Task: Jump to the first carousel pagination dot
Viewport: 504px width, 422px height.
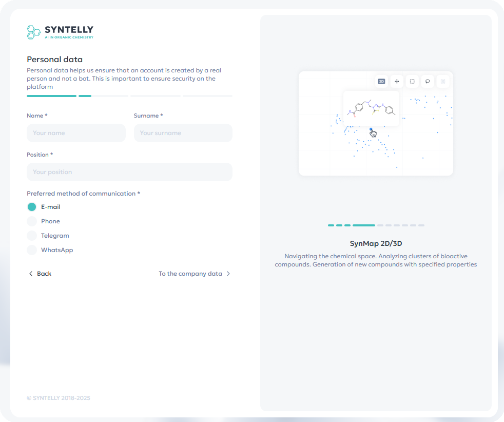Action: (x=330, y=225)
